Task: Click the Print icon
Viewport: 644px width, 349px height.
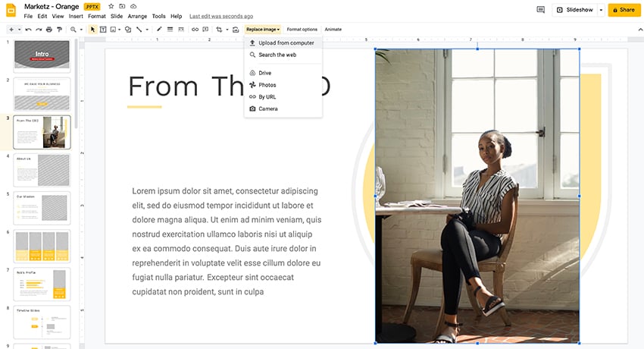Action: click(x=48, y=30)
